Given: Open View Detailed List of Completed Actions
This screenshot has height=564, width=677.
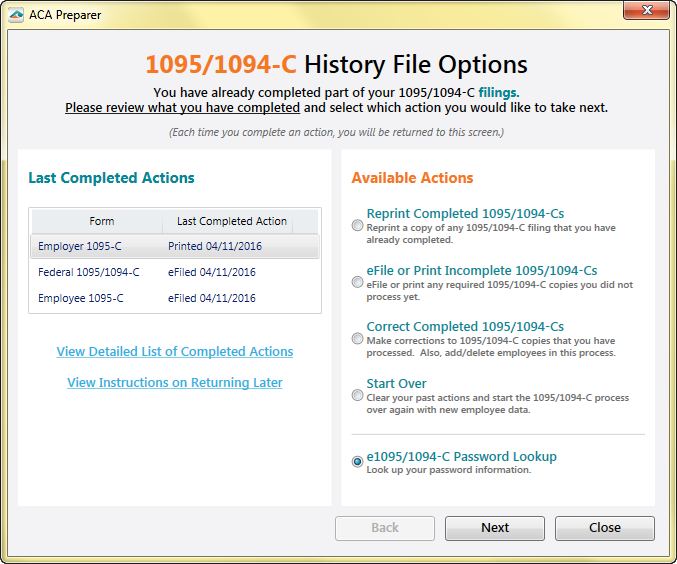Looking at the screenshot, I should 175,352.
